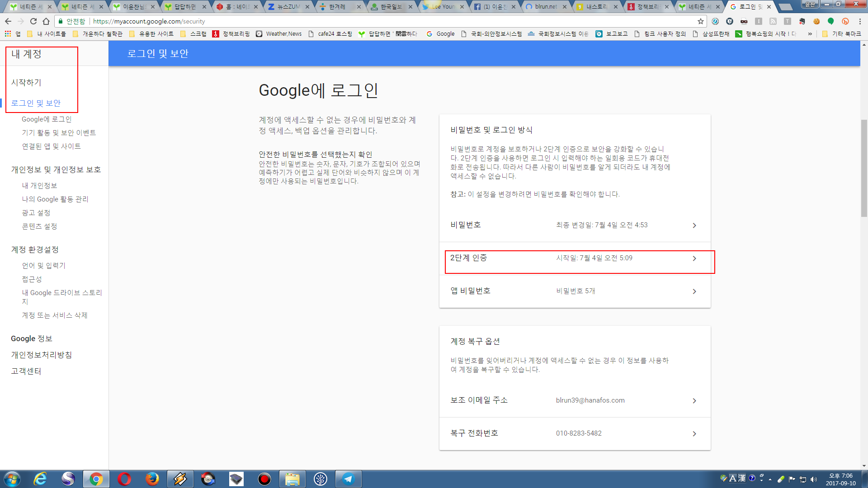Open 계정 또는 서비스 삭제 sidebar link
The width and height of the screenshot is (868, 488).
(x=55, y=315)
